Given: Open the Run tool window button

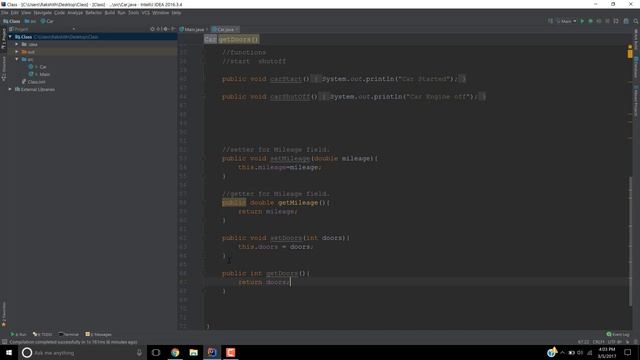Looking at the screenshot, I should 18,334.
